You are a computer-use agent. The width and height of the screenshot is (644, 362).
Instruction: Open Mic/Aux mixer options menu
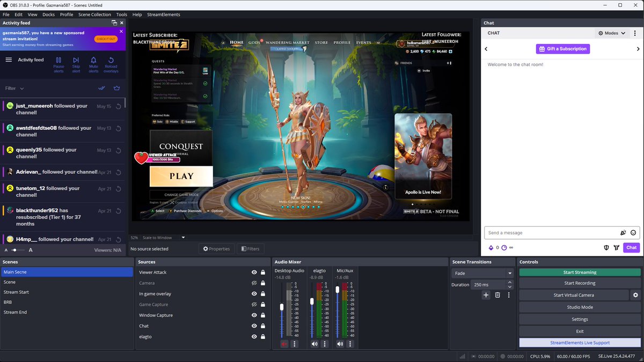(350, 344)
